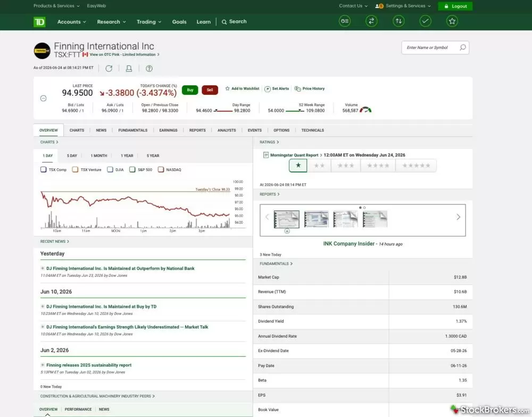
Task: Go to next reports with right arrow
Action: [459, 217]
